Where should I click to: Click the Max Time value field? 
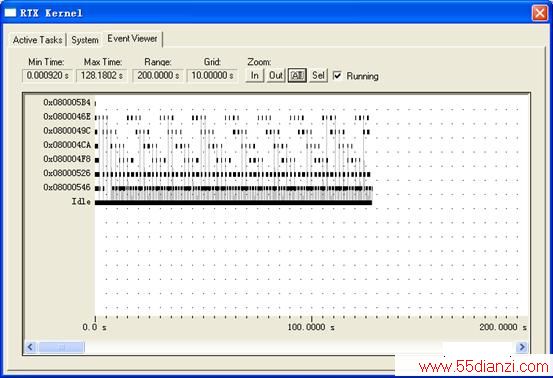tap(102, 75)
